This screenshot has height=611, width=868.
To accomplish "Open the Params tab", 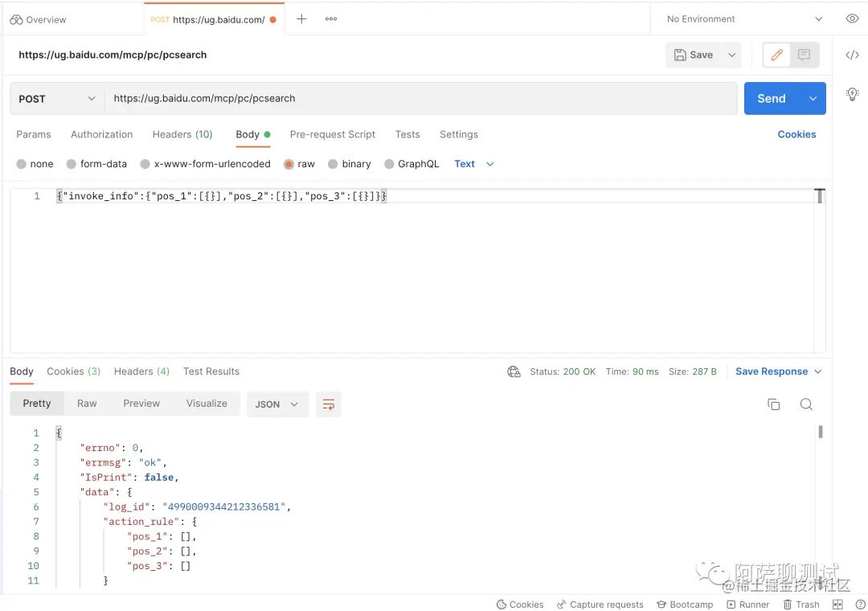I will [34, 134].
